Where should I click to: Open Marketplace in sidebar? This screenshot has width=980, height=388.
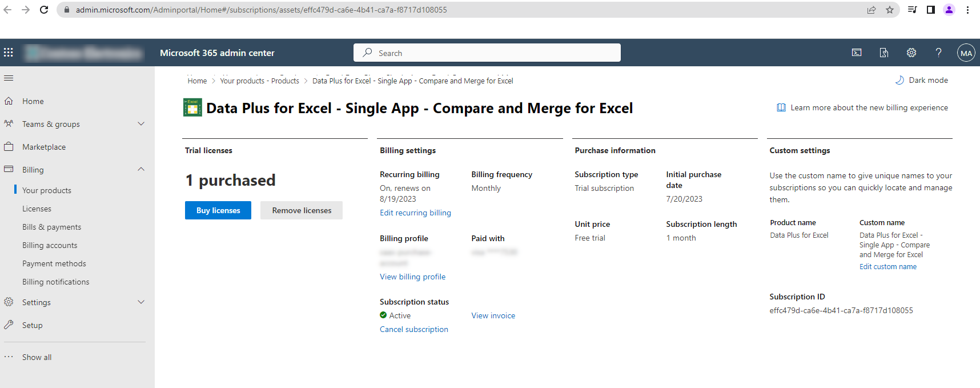pos(44,147)
